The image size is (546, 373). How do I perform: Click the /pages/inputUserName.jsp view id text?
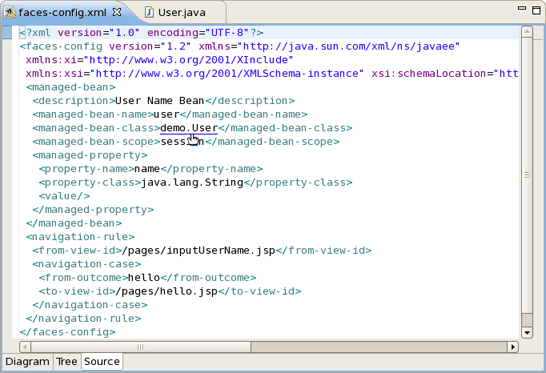tap(198, 251)
